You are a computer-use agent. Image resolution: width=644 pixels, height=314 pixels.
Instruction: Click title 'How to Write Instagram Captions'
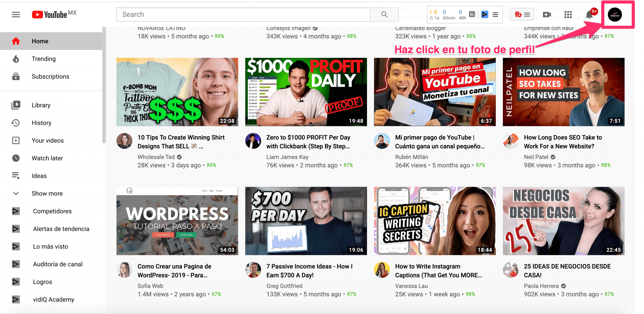[438, 271]
